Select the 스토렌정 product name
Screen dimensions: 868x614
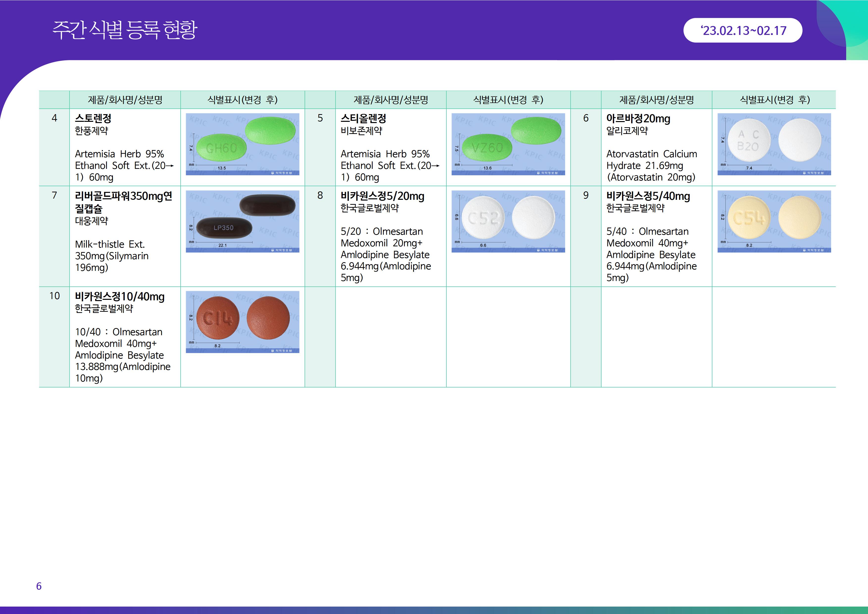point(93,118)
